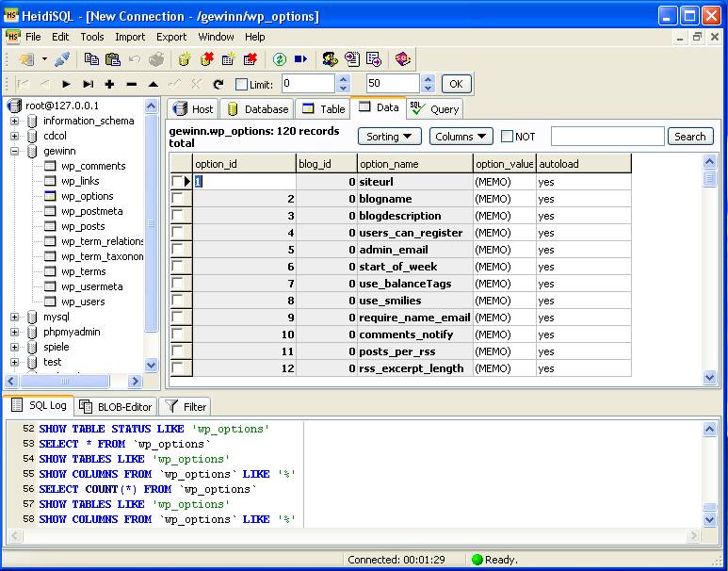The width and height of the screenshot is (728, 571).
Task: Click the green Refresh icon
Action: click(x=279, y=59)
